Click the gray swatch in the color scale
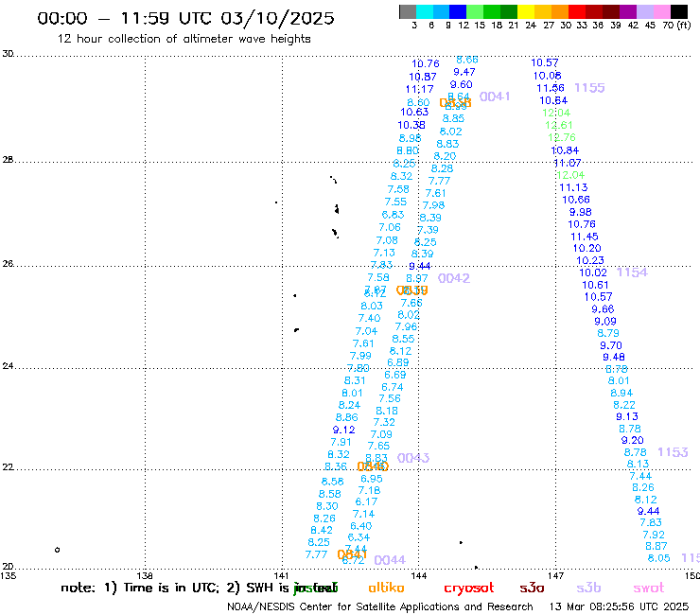 tap(408, 11)
